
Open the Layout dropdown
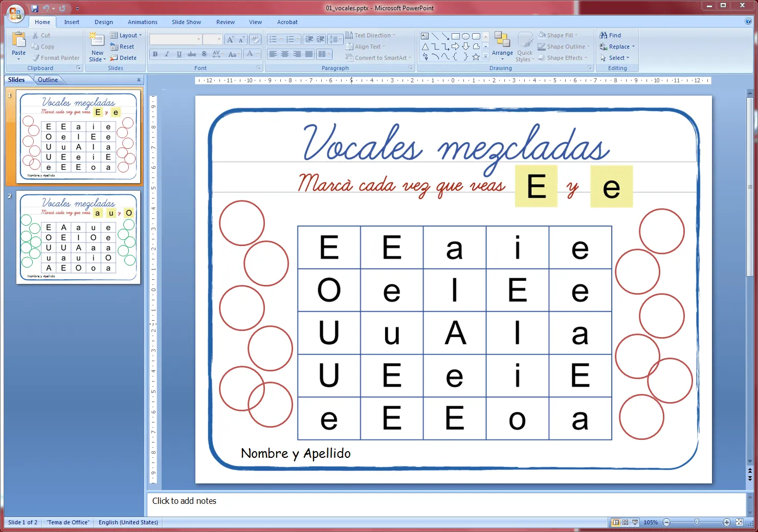point(126,35)
